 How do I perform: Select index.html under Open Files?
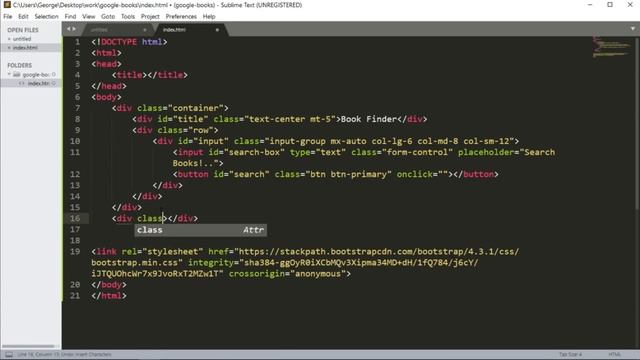point(25,48)
